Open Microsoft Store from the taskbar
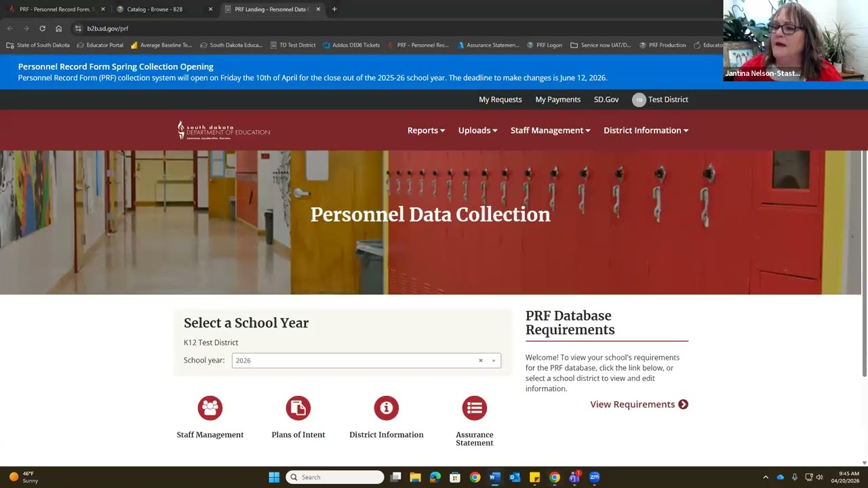868x488 pixels. 455,477
